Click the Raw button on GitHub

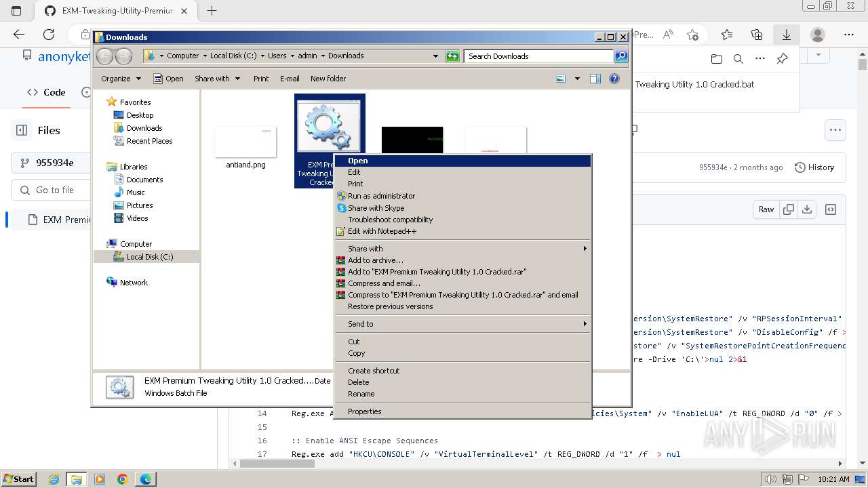(x=766, y=209)
